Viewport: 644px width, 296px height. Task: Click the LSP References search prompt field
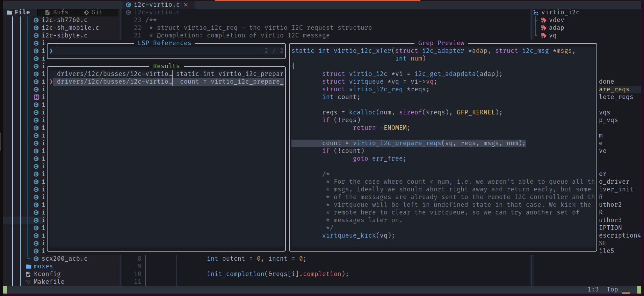pyautogui.click(x=157, y=51)
